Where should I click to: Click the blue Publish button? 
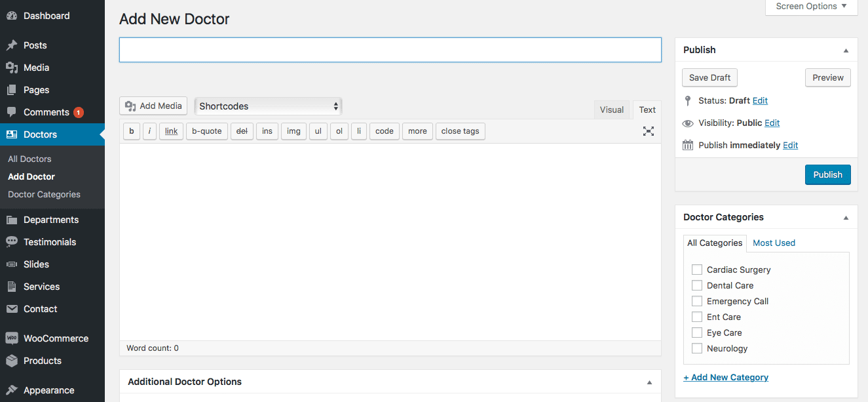coord(828,174)
